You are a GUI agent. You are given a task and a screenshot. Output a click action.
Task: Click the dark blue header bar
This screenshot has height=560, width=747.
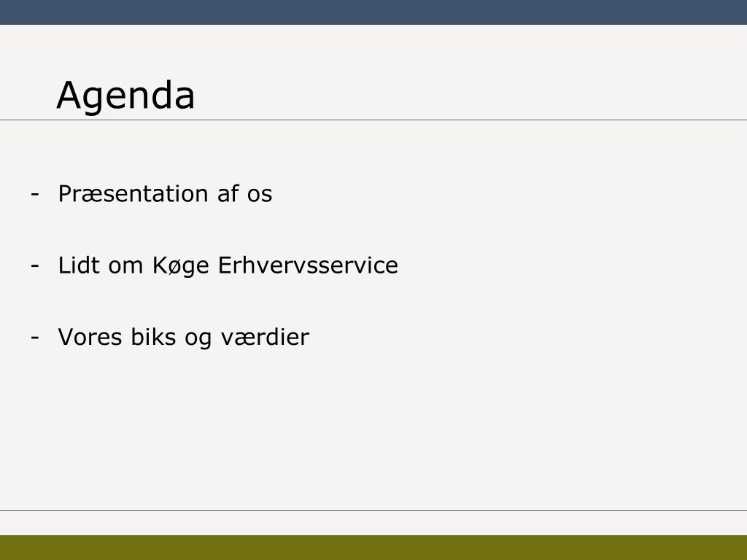373,12
